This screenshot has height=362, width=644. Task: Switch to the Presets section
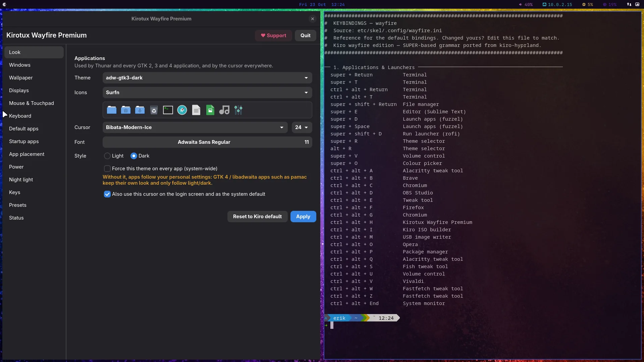[x=34, y=205]
